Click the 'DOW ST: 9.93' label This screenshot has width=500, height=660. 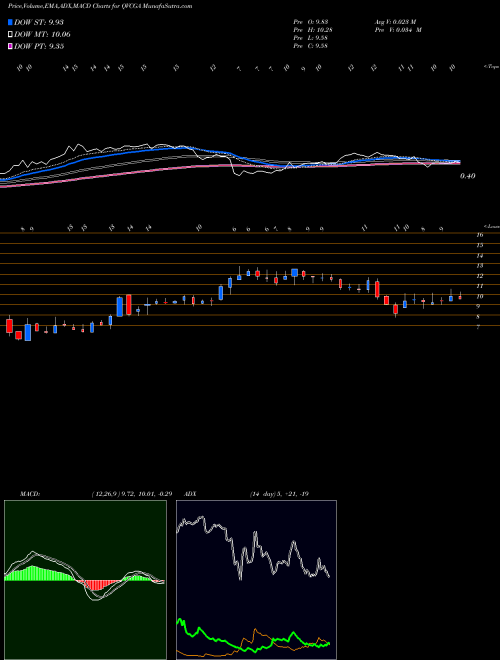pos(39,22)
